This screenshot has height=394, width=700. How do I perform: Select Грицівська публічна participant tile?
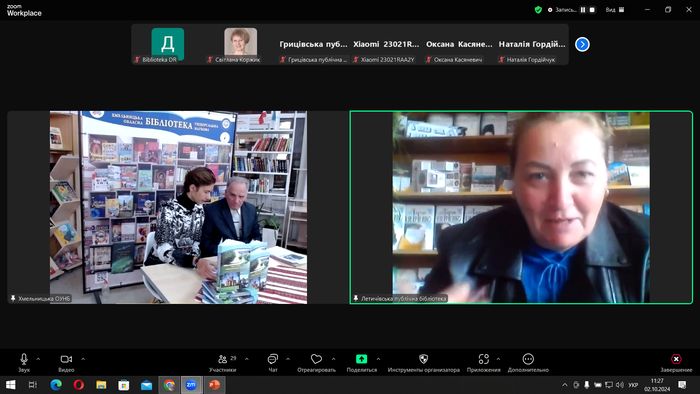(313, 45)
